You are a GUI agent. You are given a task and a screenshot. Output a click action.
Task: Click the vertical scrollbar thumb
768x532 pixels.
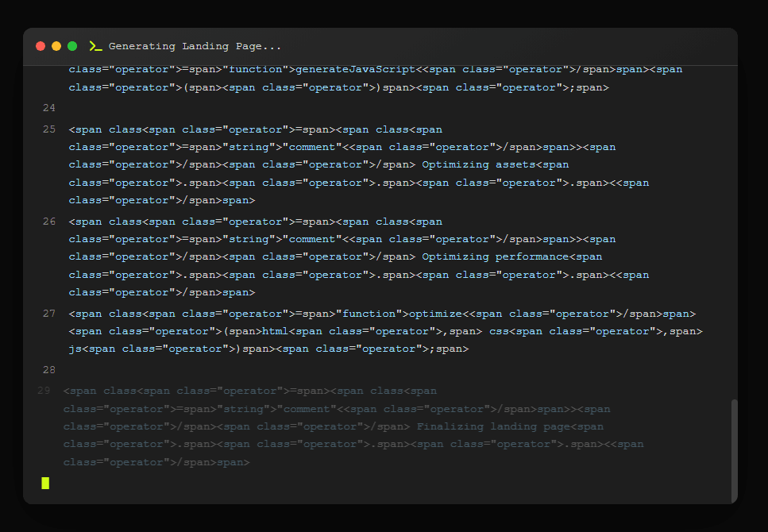pyautogui.click(x=734, y=449)
